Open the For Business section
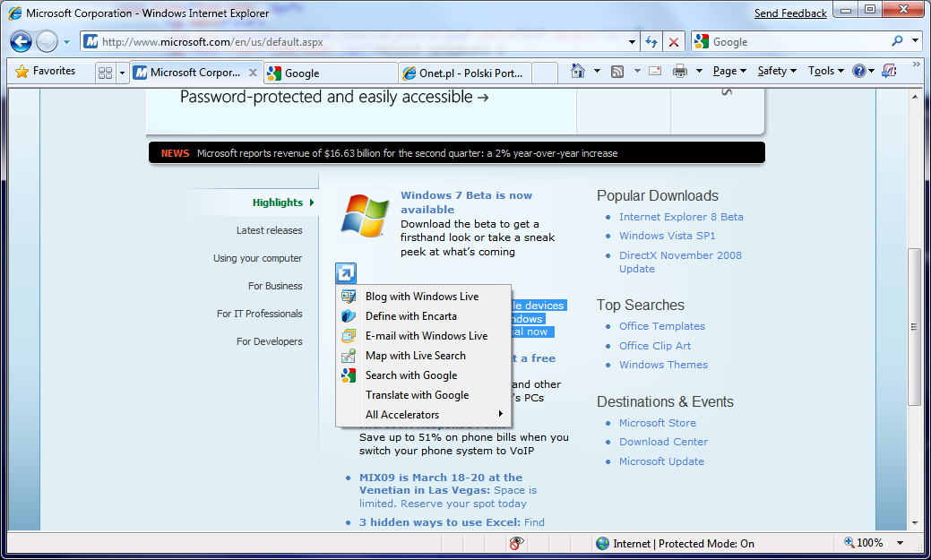931x560 pixels. (275, 286)
